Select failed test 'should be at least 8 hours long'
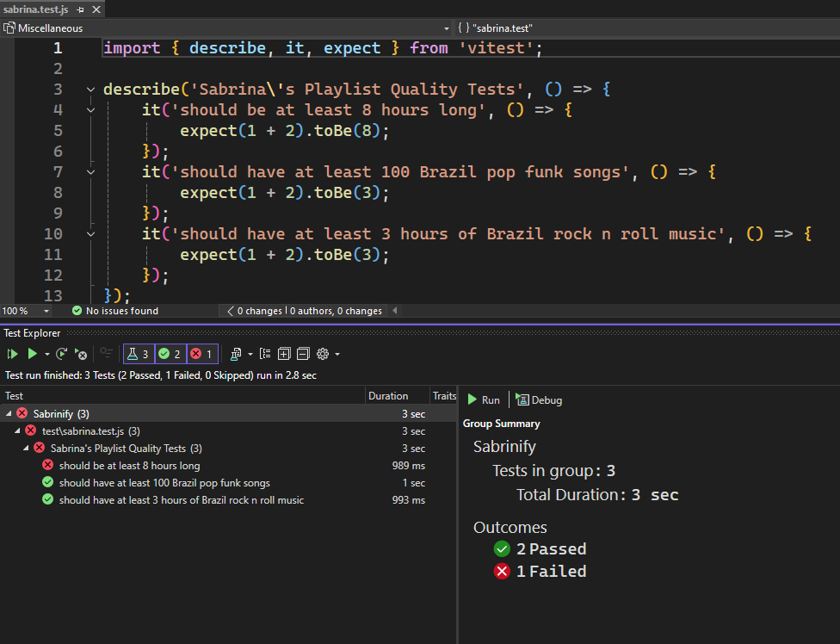This screenshot has height=644, width=840. pos(129,466)
